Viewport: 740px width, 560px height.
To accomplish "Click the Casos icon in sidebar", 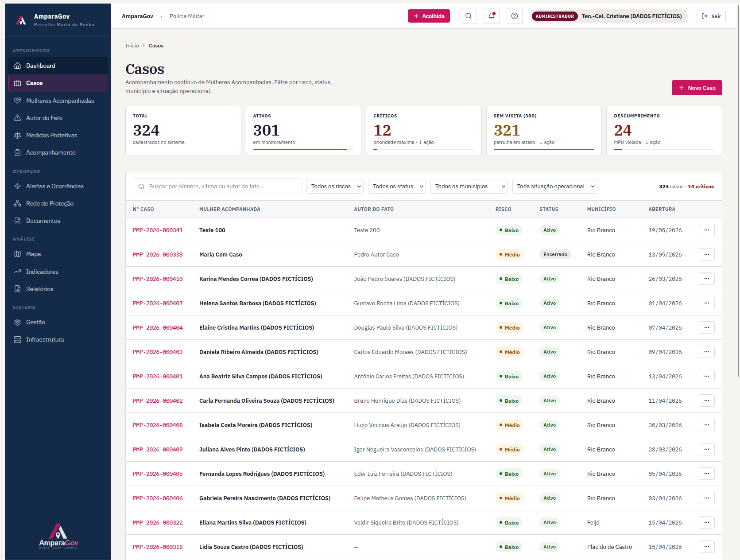I will [18, 83].
